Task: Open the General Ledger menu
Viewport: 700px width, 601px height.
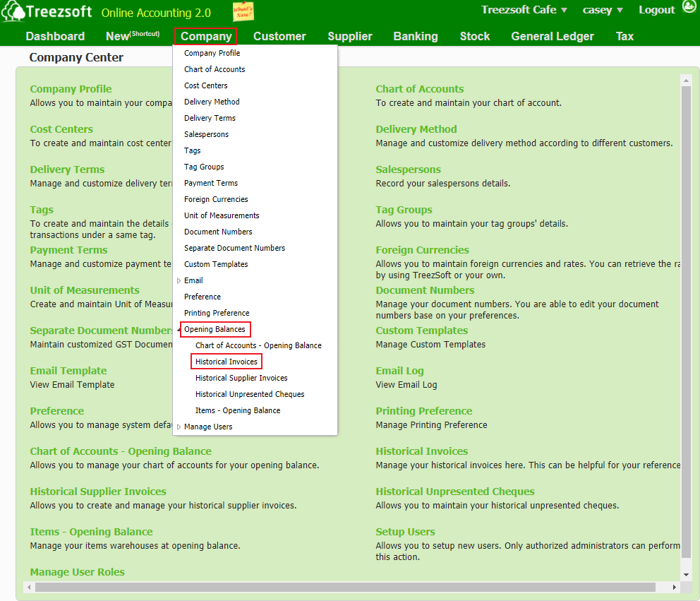Action: pyautogui.click(x=553, y=36)
